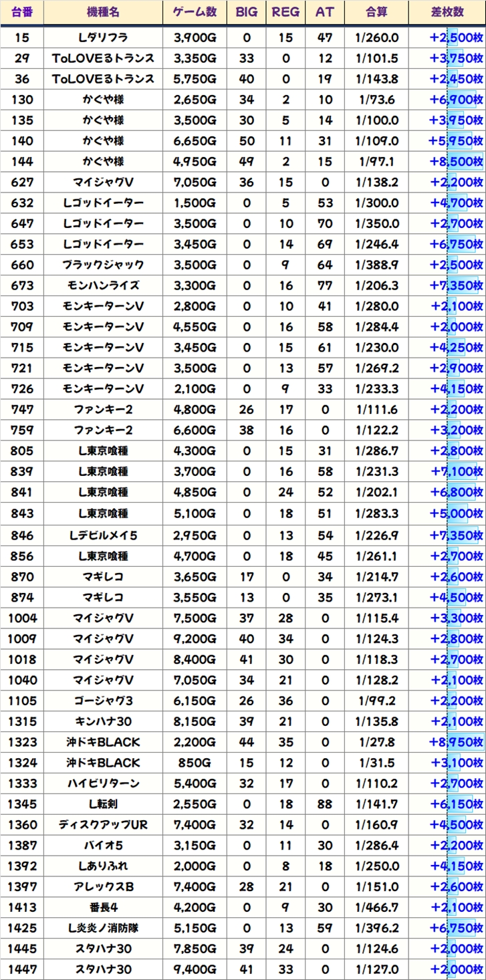Select ゴージャグ3 machine name
This screenshot has width=486, height=980.
tap(103, 700)
